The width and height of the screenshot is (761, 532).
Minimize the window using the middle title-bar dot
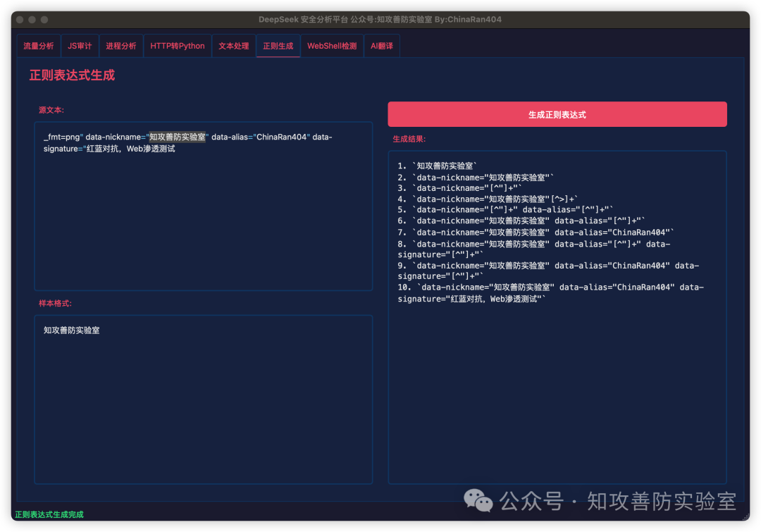pyautogui.click(x=32, y=20)
